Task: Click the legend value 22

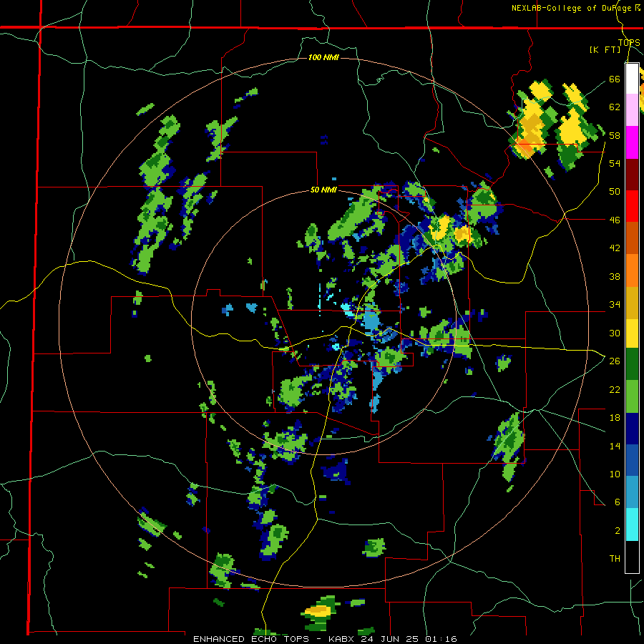Action: click(615, 390)
